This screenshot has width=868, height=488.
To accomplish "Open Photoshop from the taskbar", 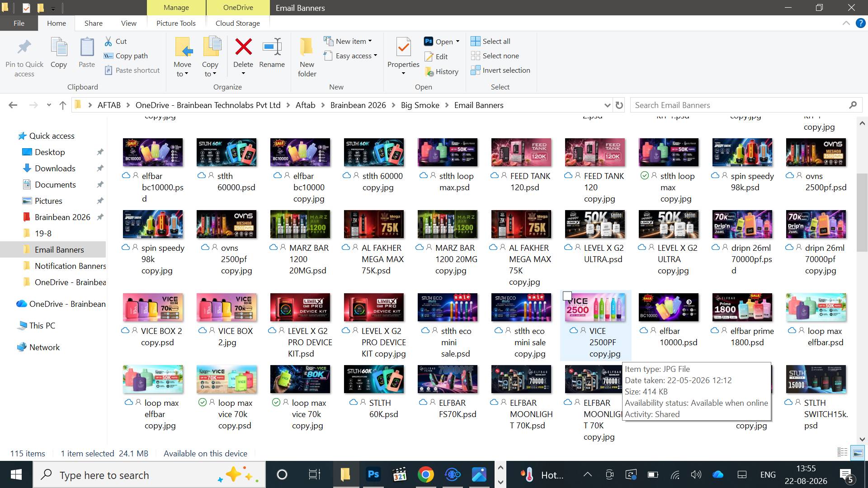I will 373,474.
